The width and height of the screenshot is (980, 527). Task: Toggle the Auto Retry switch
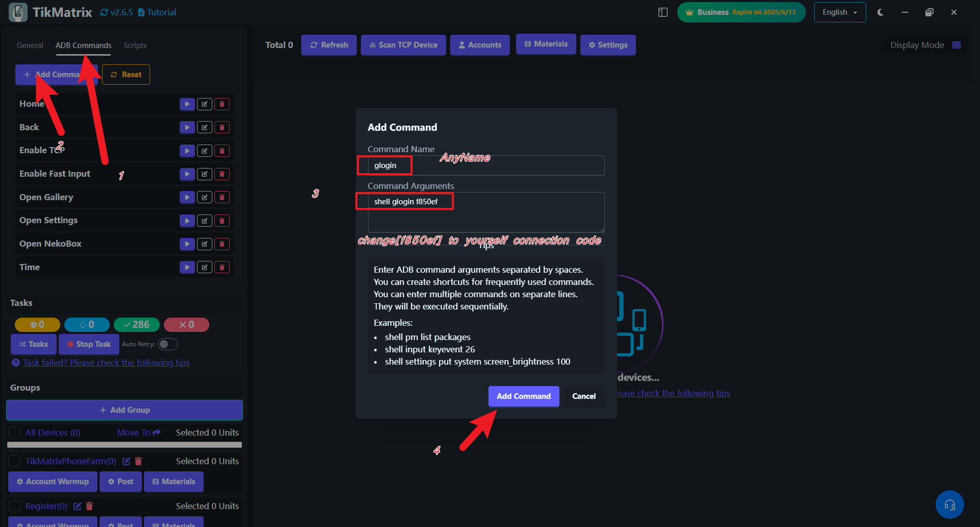coord(168,344)
